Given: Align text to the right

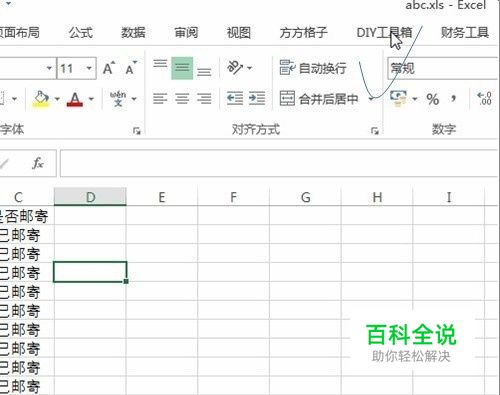Looking at the screenshot, I should click(x=204, y=99).
